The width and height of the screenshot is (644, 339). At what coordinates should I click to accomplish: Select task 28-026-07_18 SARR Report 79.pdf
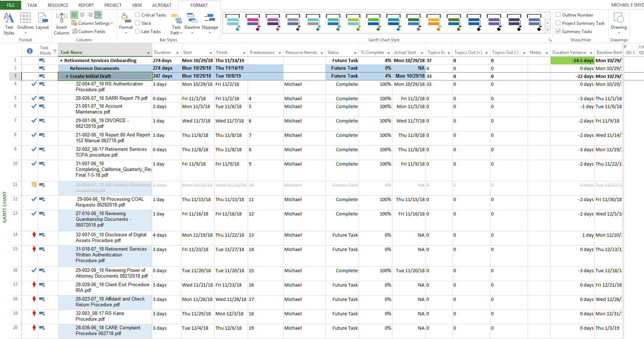(x=112, y=98)
